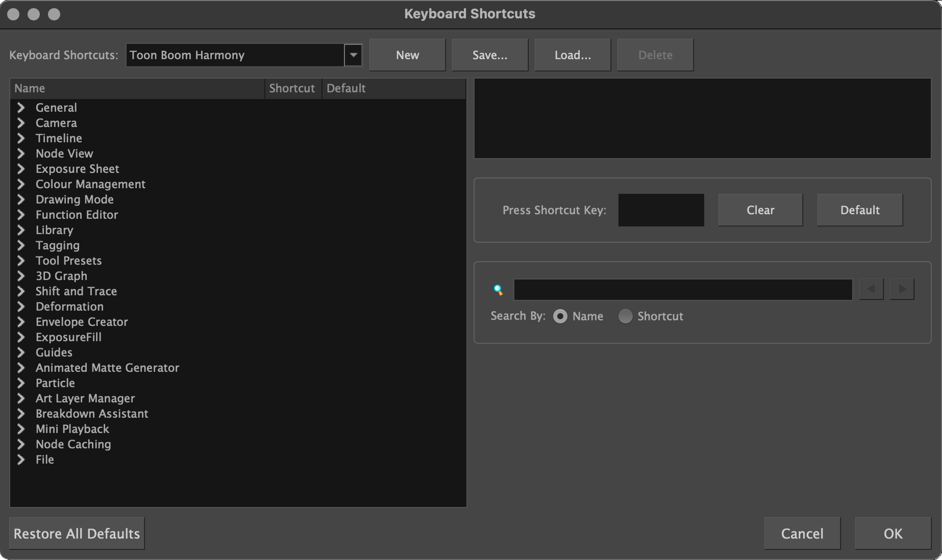The width and height of the screenshot is (942, 560).
Task: Expand the General category
Action: (21, 108)
